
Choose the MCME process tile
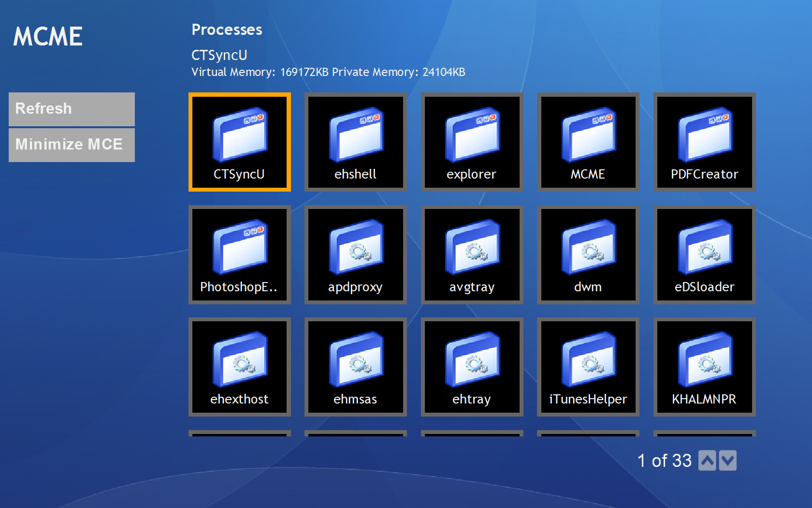pos(588,142)
